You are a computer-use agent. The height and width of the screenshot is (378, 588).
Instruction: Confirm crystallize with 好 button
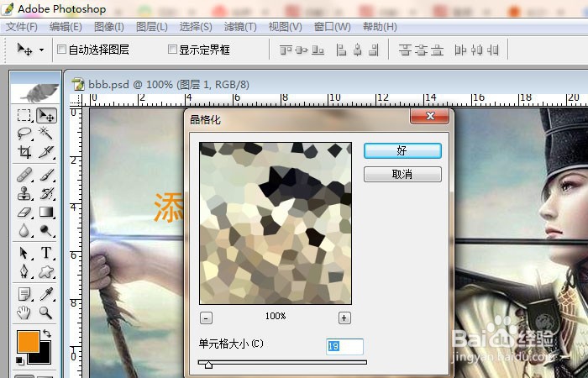point(402,150)
